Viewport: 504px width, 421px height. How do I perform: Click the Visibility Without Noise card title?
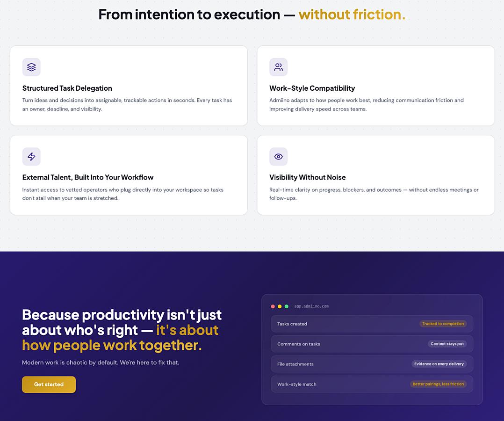[x=308, y=178]
